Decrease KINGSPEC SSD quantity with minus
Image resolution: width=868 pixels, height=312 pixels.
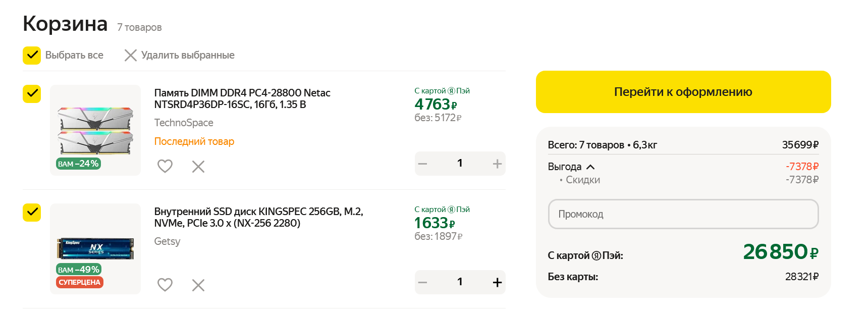pyautogui.click(x=423, y=282)
